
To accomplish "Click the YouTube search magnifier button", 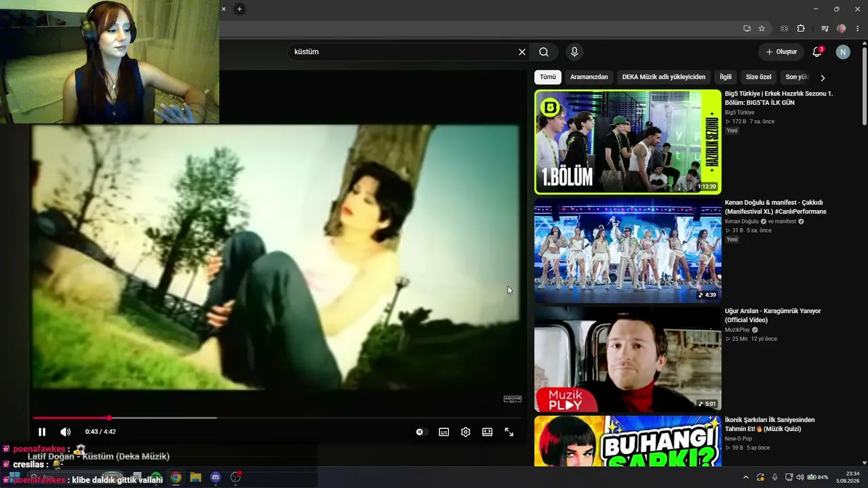I will (544, 52).
